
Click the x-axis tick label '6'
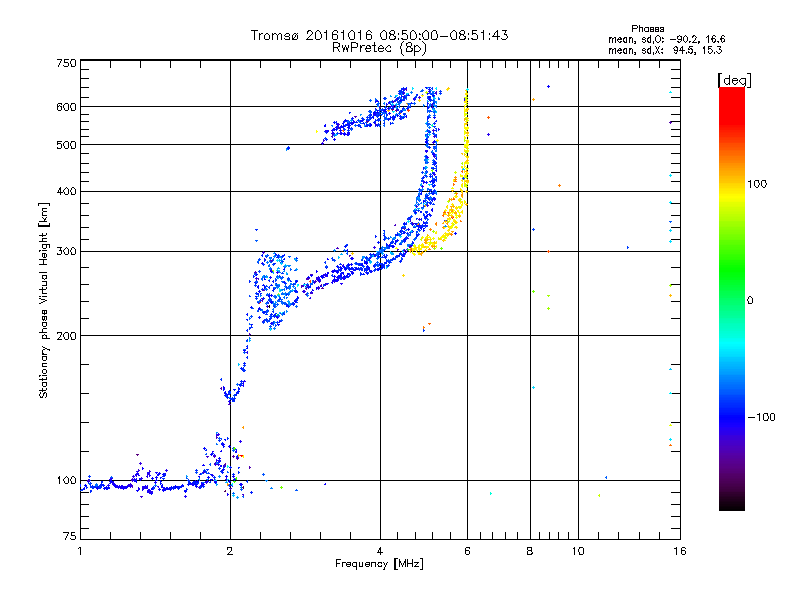coord(467,551)
